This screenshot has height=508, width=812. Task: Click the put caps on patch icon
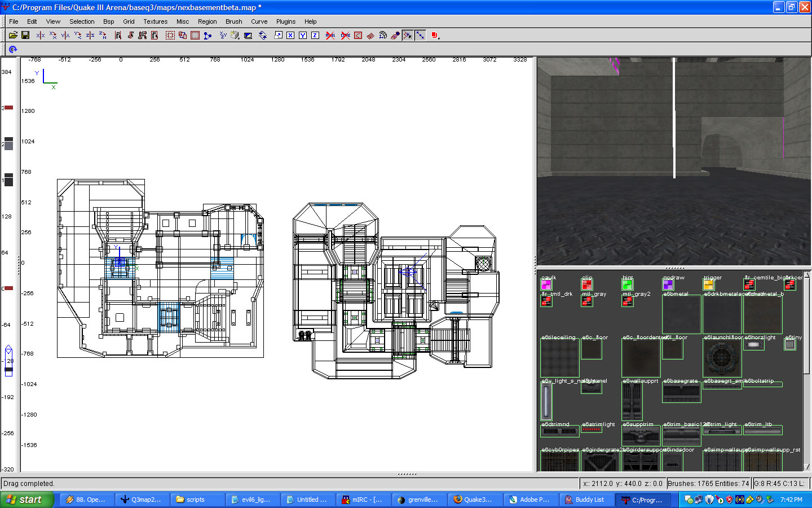[x=395, y=35]
